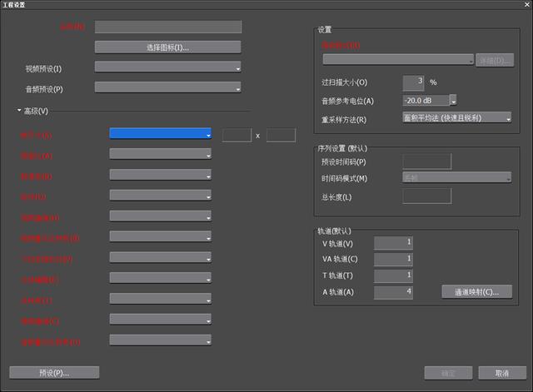The image size is (533, 392).
Task: Click the frame height box right of x
Action: point(281,135)
